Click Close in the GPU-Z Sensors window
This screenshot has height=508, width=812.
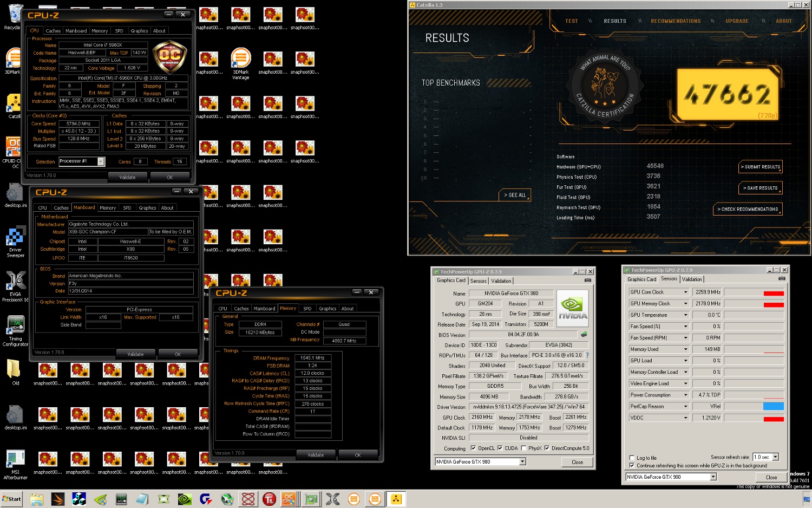click(x=771, y=477)
